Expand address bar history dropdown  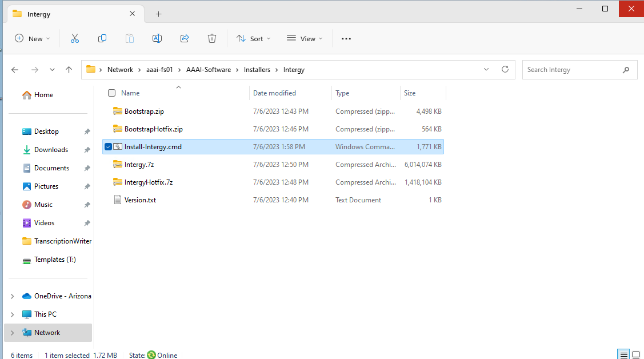(x=486, y=69)
